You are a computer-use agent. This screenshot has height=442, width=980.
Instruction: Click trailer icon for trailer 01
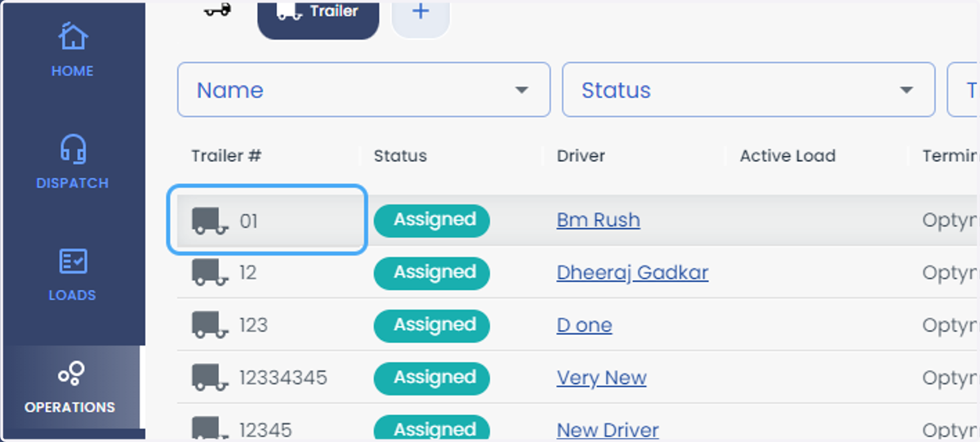(210, 221)
